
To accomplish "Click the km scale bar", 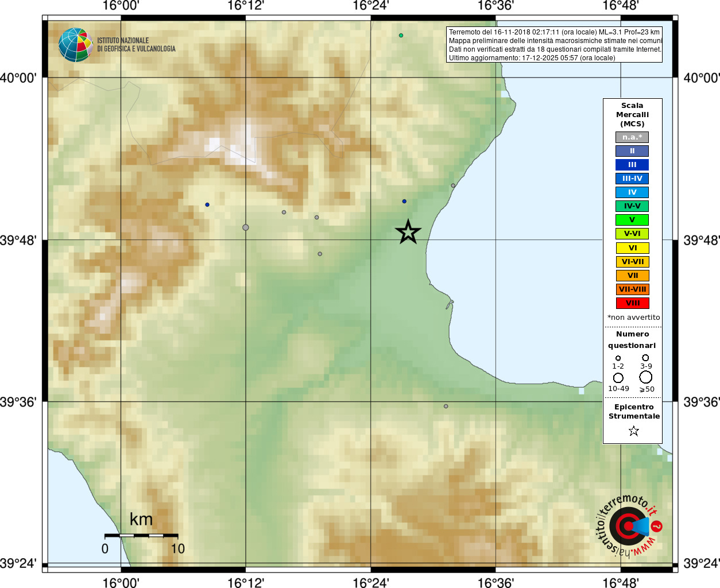I will (x=141, y=535).
